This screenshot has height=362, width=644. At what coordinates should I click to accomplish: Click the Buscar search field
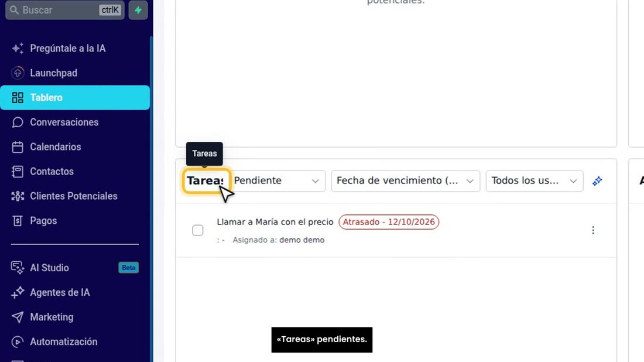tap(65, 10)
